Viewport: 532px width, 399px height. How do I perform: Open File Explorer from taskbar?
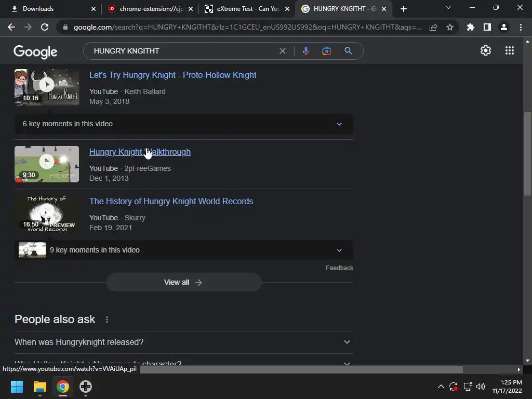pos(39,387)
